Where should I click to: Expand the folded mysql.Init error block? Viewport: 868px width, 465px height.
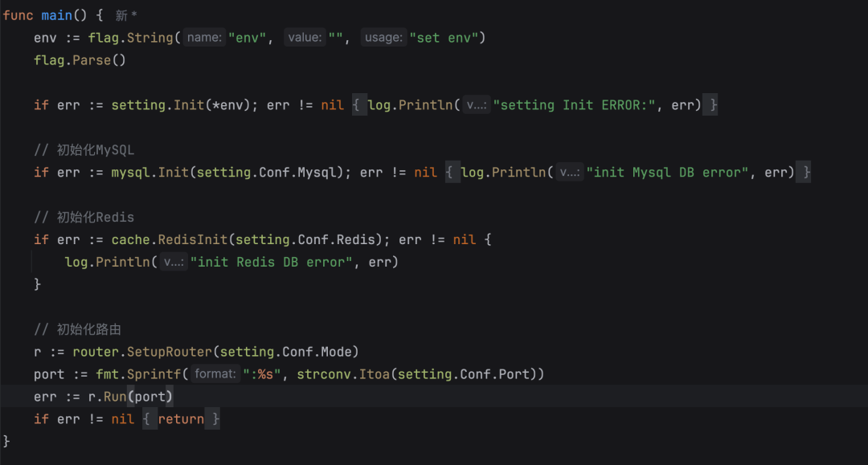tap(452, 173)
